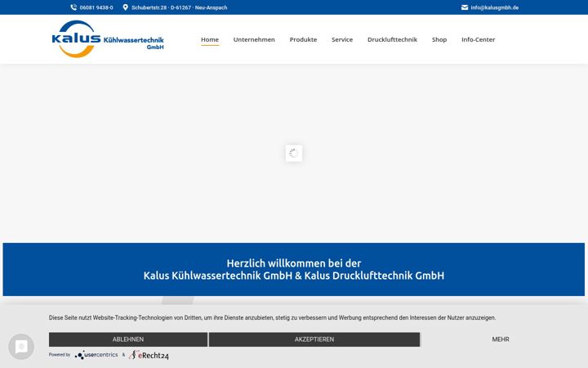Open the privacy settings fingerprint button

coord(21,347)
